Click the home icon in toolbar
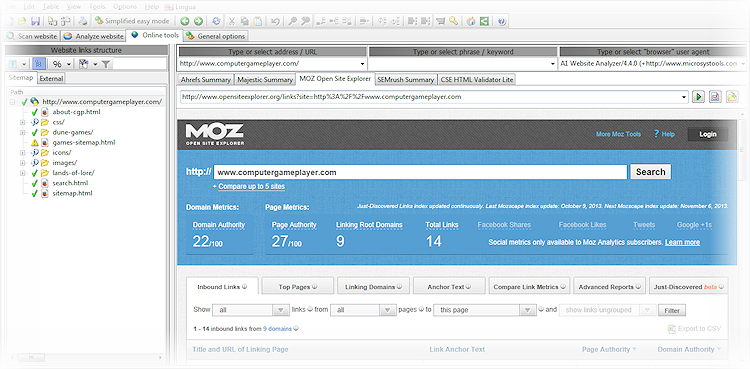The height and width of the screenshot is (369, 750). (471, 21)
